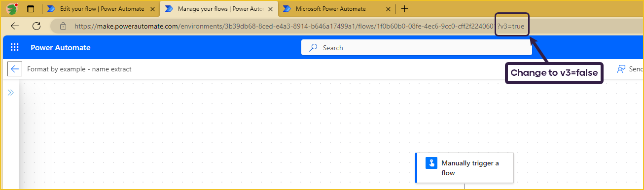Toggle the tab actions sidebar icon

(31, 9)
